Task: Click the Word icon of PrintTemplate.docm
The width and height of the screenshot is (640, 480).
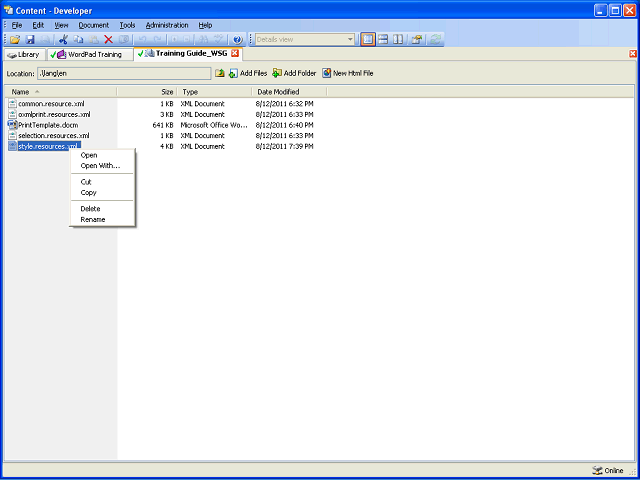Action: 12,125
